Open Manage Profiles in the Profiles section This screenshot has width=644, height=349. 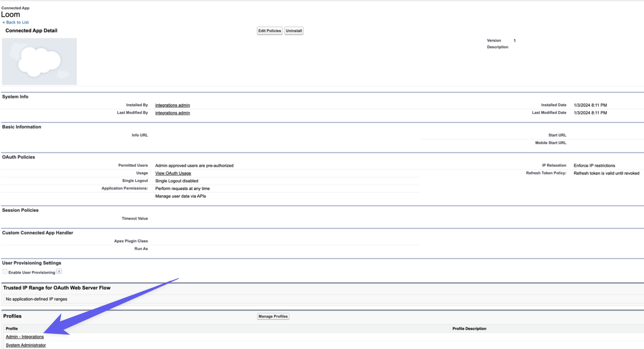(273, 316)
